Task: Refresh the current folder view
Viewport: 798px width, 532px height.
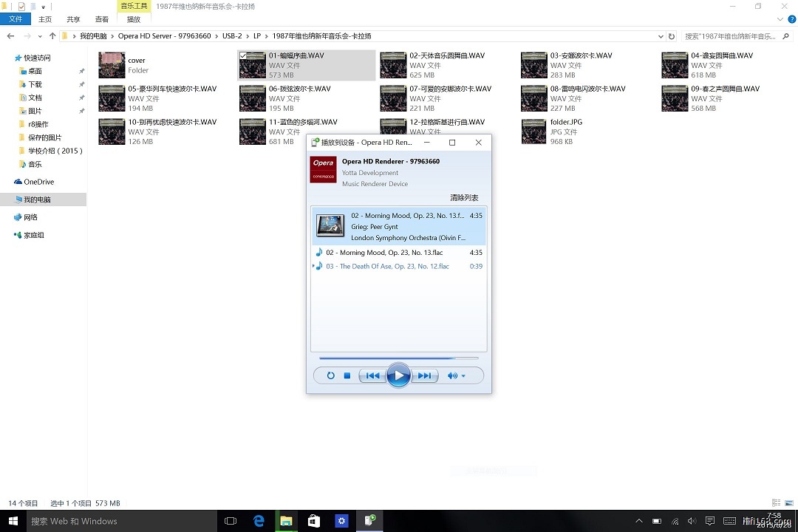Action: (671, 36)
